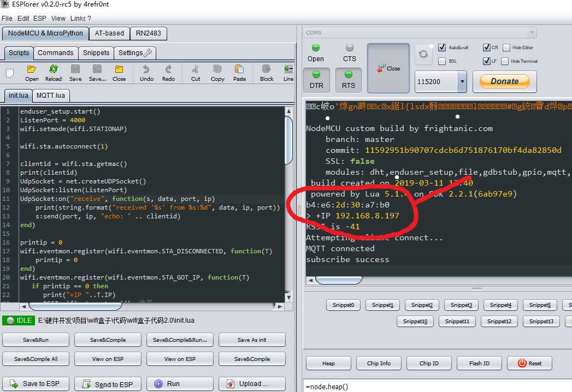Toggle the RTS line button
This screenshot has height=392, width=572.
click(x=349, y=80)
